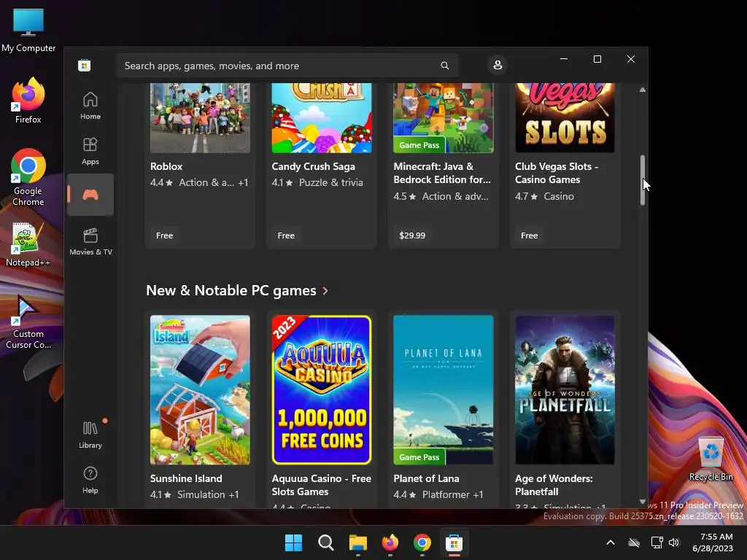Open taskbar Search icon

326,542
